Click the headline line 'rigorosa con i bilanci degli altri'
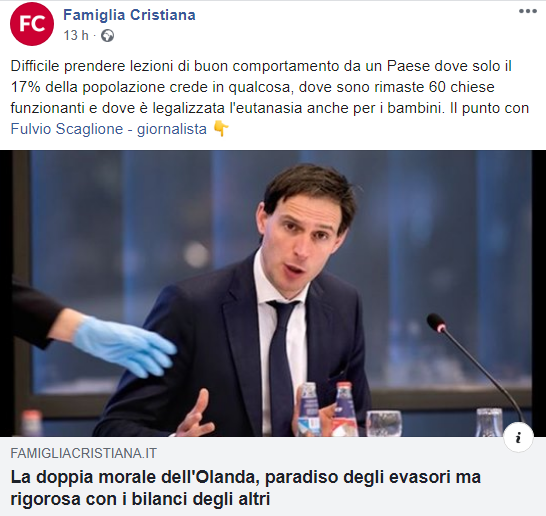 pos(140,499)
